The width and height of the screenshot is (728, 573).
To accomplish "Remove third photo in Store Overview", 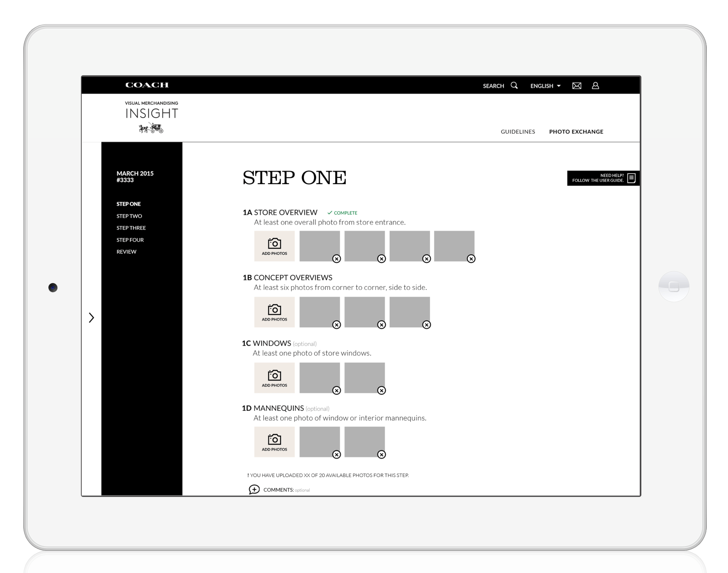I will pos(426,259).
